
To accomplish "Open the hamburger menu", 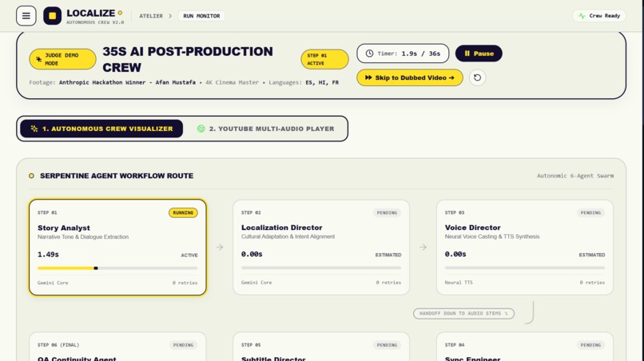I will [x=26, y=16].
